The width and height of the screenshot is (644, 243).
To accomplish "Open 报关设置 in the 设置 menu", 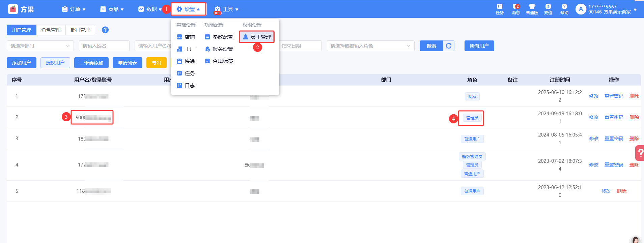I will point(219,49).
